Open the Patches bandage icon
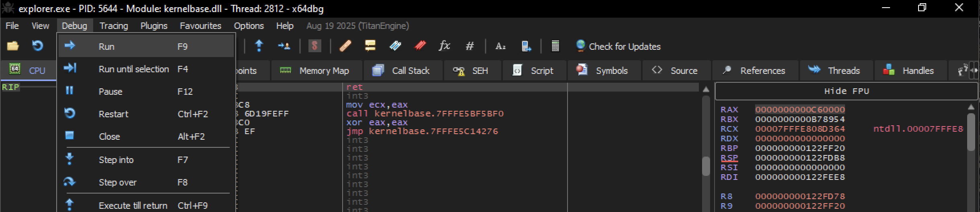Image resolution: width=980 pixels, height=212 pixels. tap(345, 46)
